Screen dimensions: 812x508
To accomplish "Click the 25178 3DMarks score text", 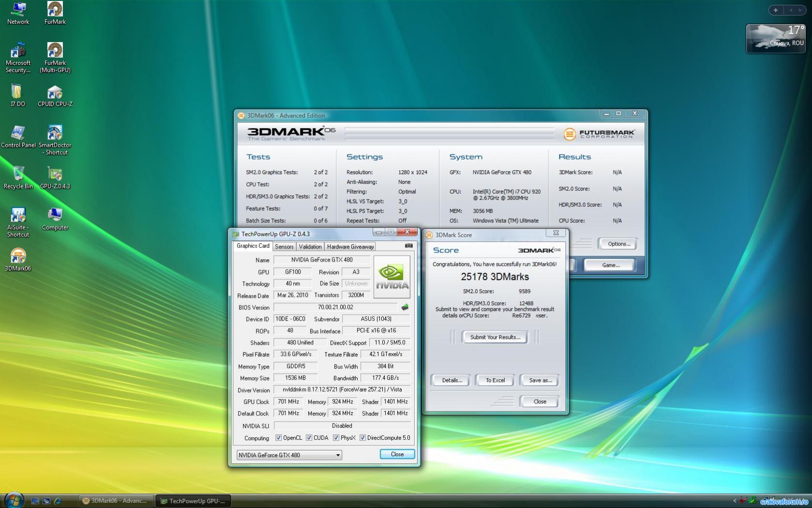I will 495,277.
